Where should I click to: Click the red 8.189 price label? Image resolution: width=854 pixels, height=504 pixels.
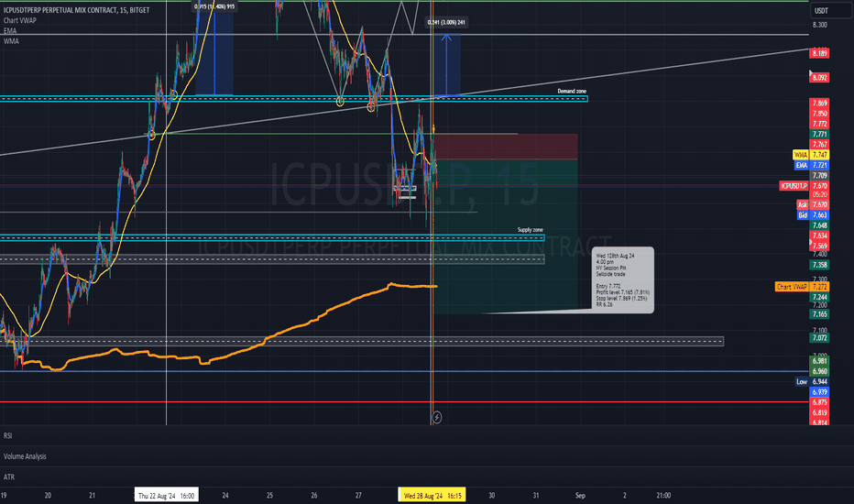point(819,53)
